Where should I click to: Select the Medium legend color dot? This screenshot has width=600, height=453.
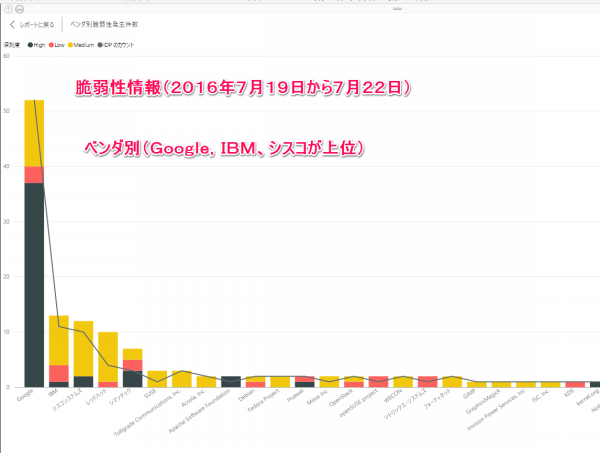pos(70,45)
